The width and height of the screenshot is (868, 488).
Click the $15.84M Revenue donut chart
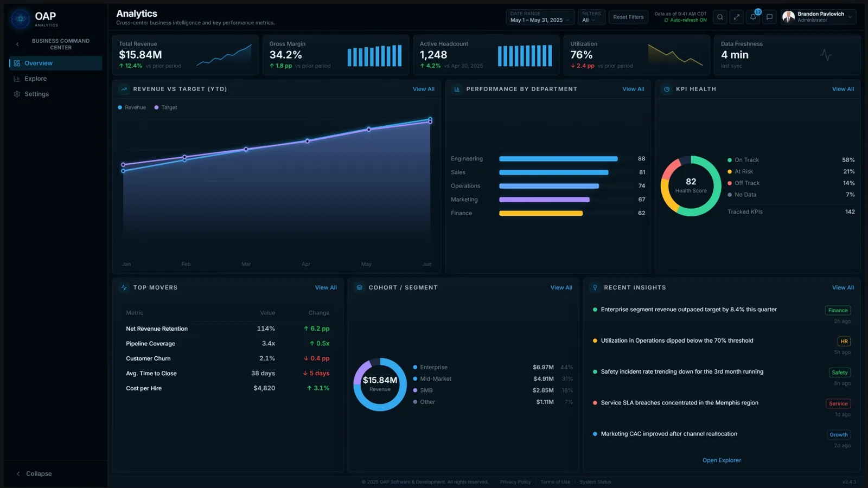click(380, 384)
